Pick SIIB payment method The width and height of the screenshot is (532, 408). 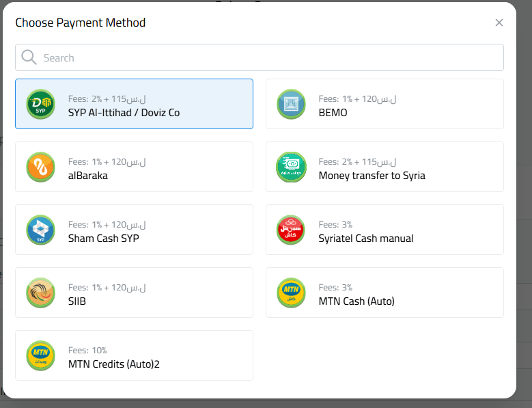[134, 293]
